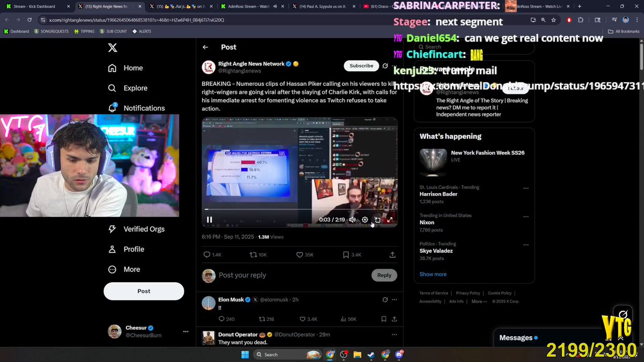Open Grok icon beside Subscribe button
This screenshot has height=362, width=644.
point(385,66)
